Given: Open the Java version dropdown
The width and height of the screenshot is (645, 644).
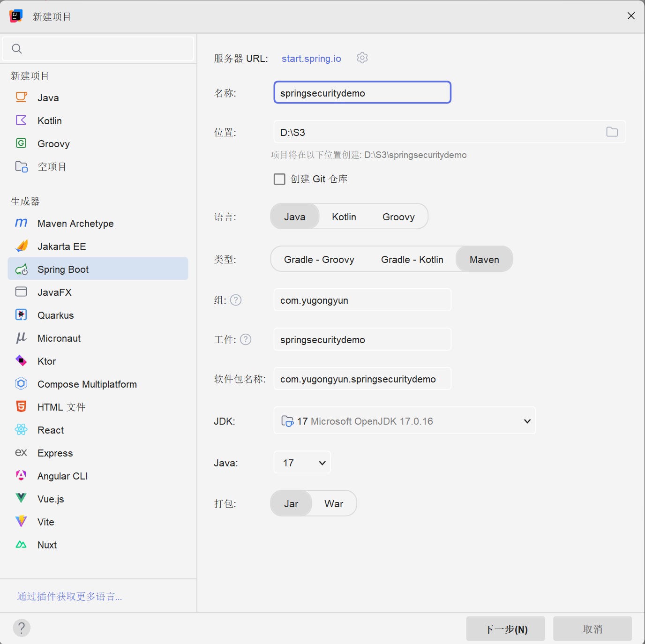Looking at the screenshot, I should click(x=322, y=463).
